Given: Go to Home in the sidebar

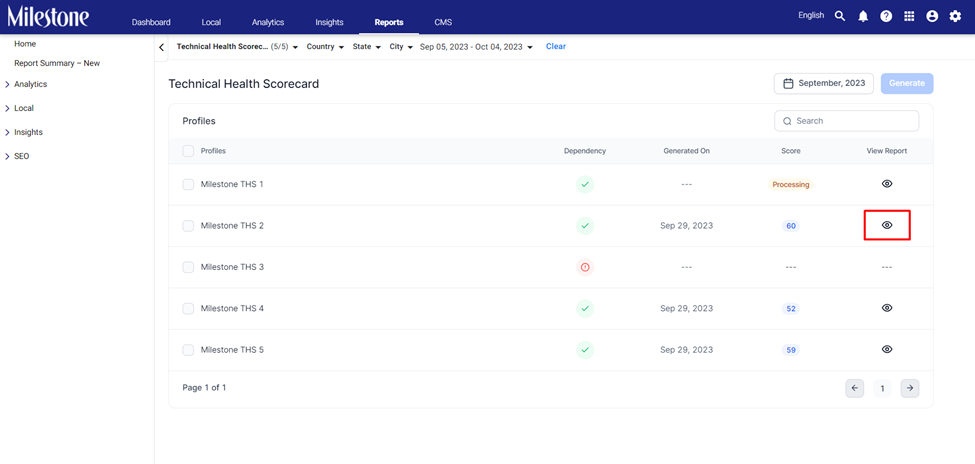Looking at the screenshot, I should click(x=25, y=44).
